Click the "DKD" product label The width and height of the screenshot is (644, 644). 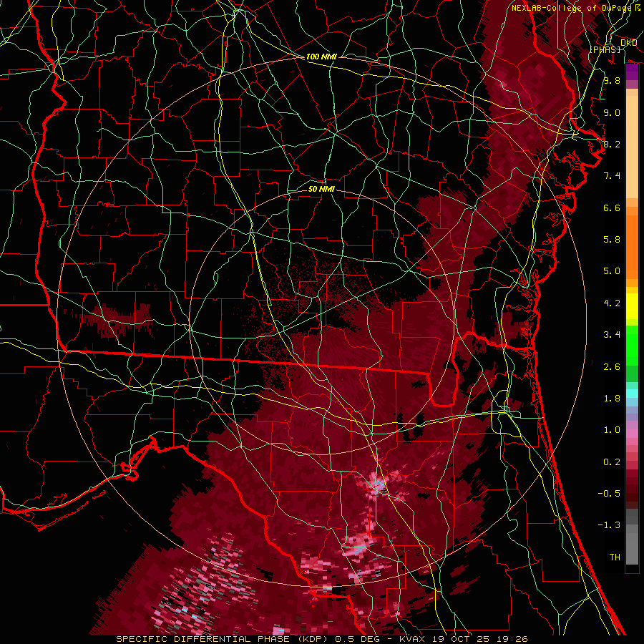(x=628, y=42)
